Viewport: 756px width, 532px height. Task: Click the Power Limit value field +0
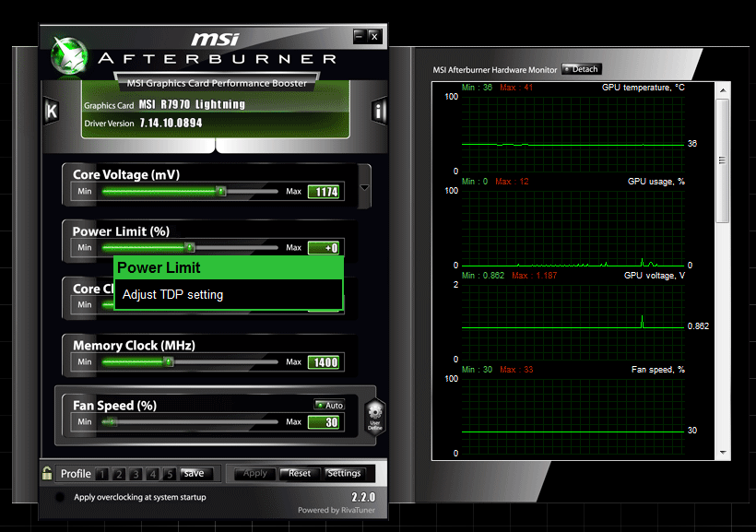(x=324, y=248)
